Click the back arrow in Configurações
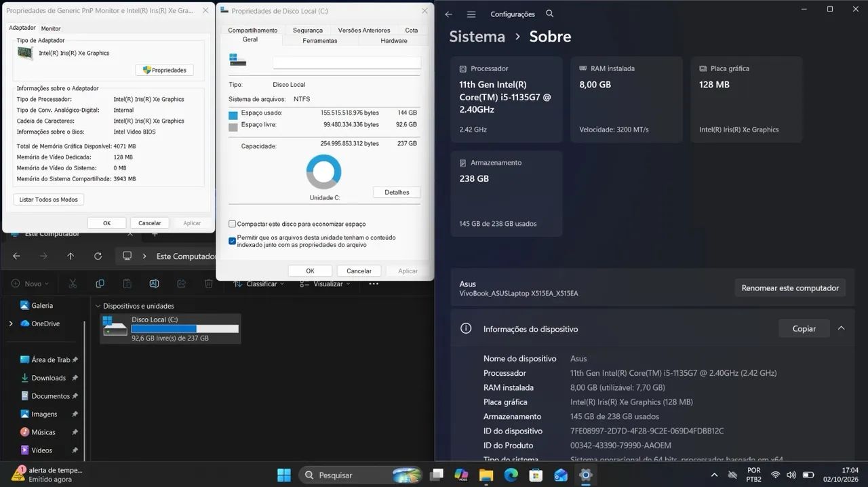Viewport: 868px width, 487px height. pos(448,14)
